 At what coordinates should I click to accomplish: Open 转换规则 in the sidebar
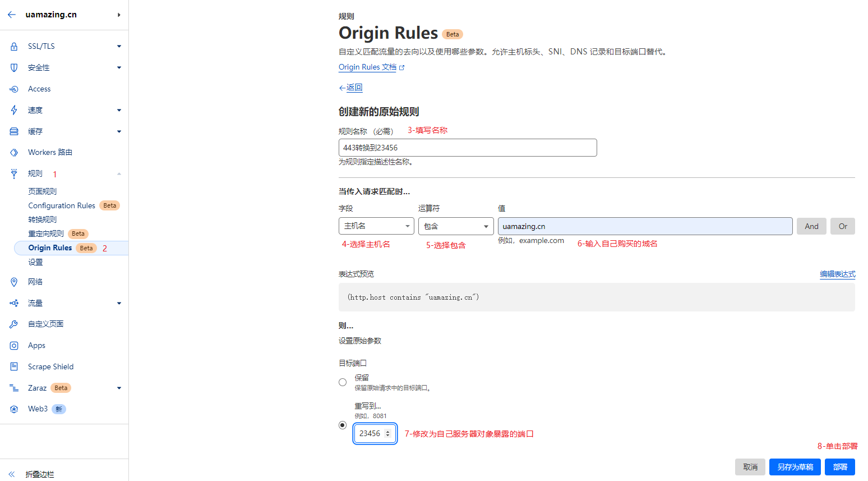[x=43, y=219]
